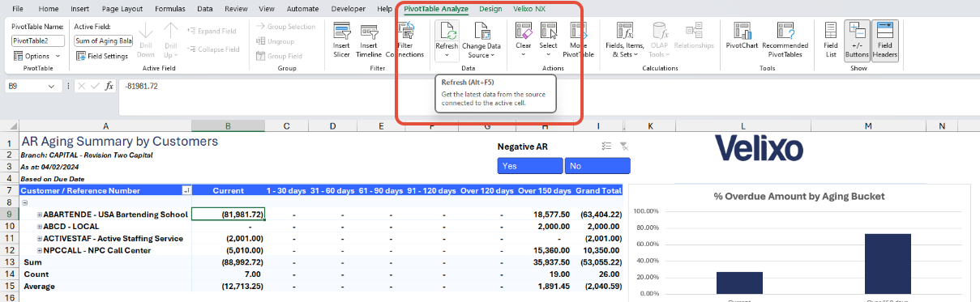
Task: Select No in Negative AR slicer
Action: click(597, 165)
